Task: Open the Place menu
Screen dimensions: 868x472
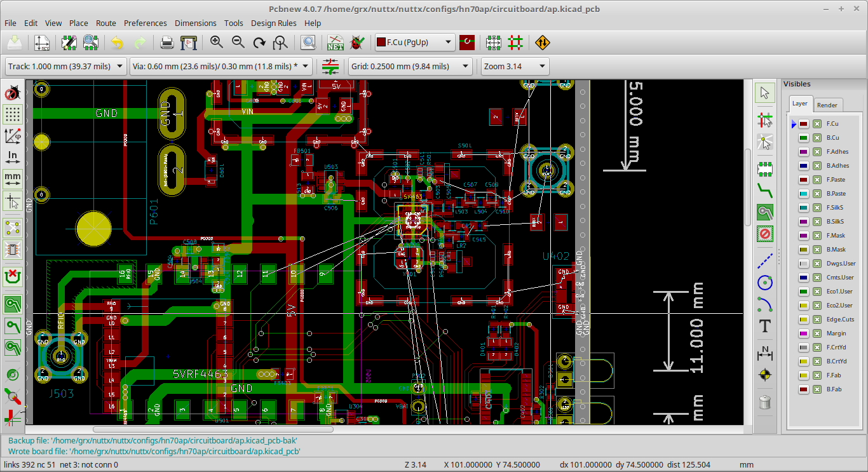Action: click(x=79, y=23)
